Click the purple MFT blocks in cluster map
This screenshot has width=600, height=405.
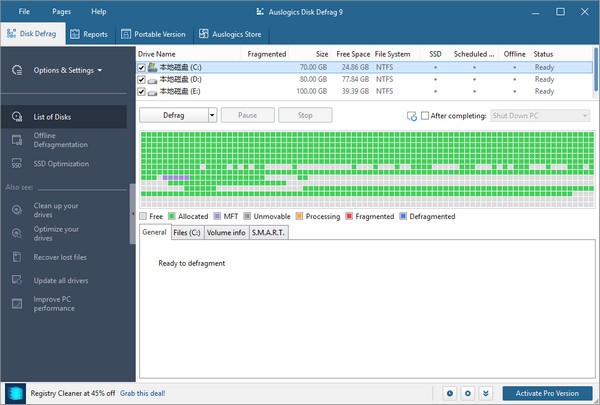pos(176,178)
